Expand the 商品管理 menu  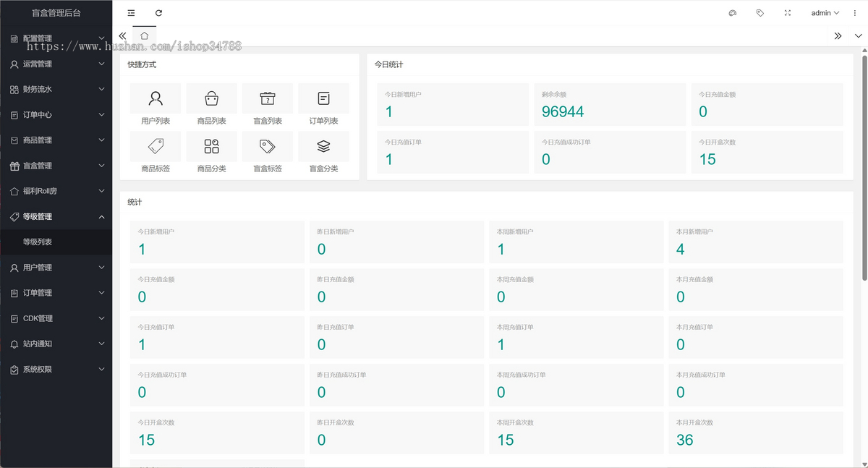tap(56, 140)
